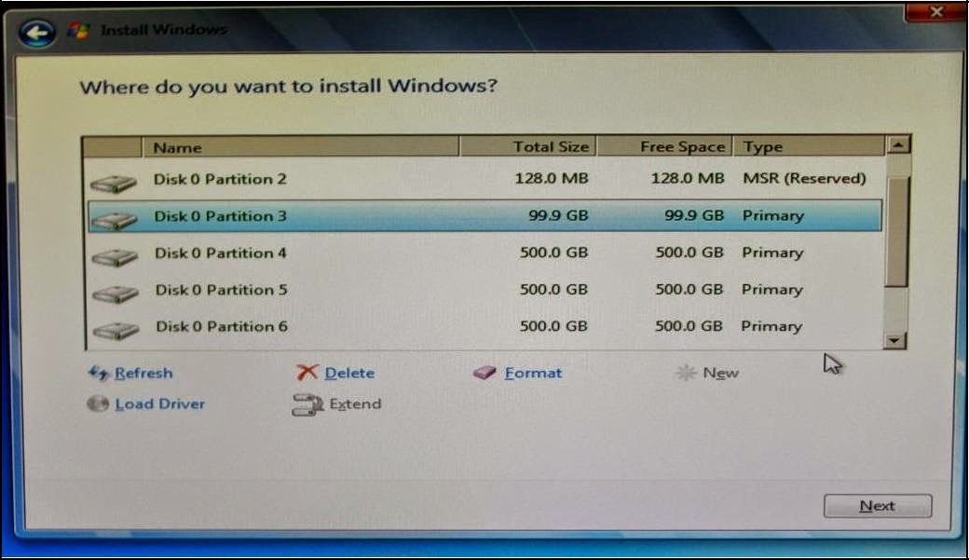Delete the selected partition

pos(349,373)
